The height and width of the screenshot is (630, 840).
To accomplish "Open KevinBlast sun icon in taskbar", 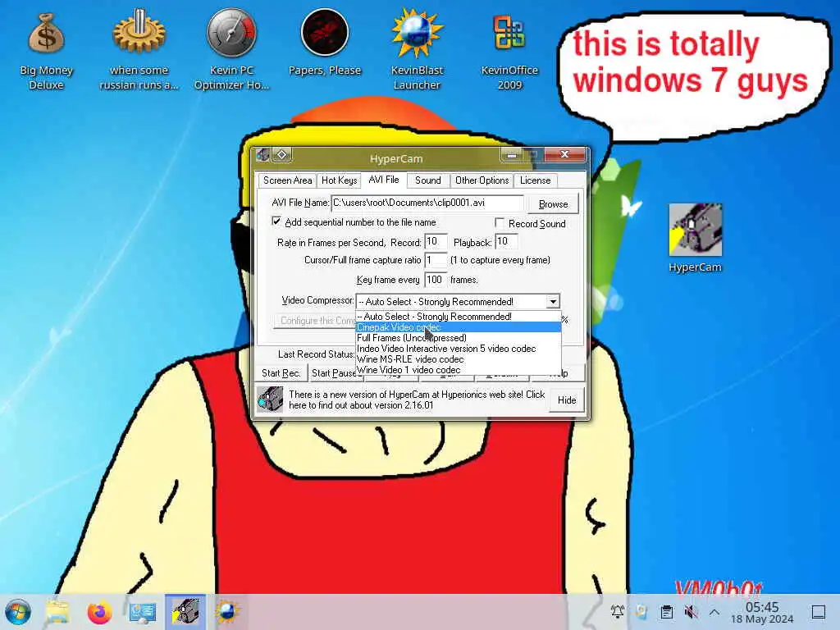I will [227, 612].
